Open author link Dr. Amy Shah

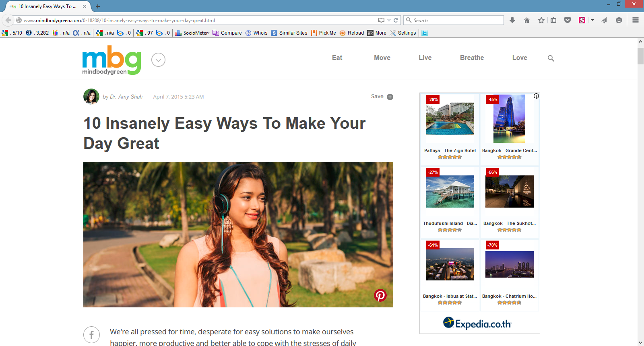click(x=126, y=97)
